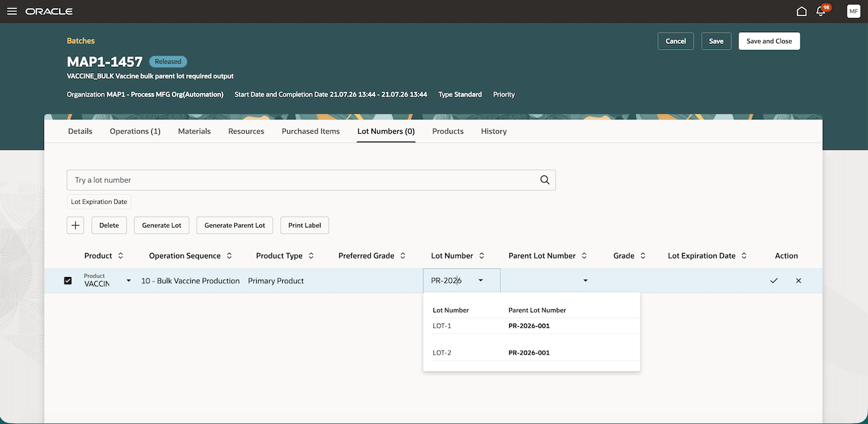This screenshot has height=424, width=868.
Task: Toggle the Lot Number dropdown arrow
Action: [480, 281]
